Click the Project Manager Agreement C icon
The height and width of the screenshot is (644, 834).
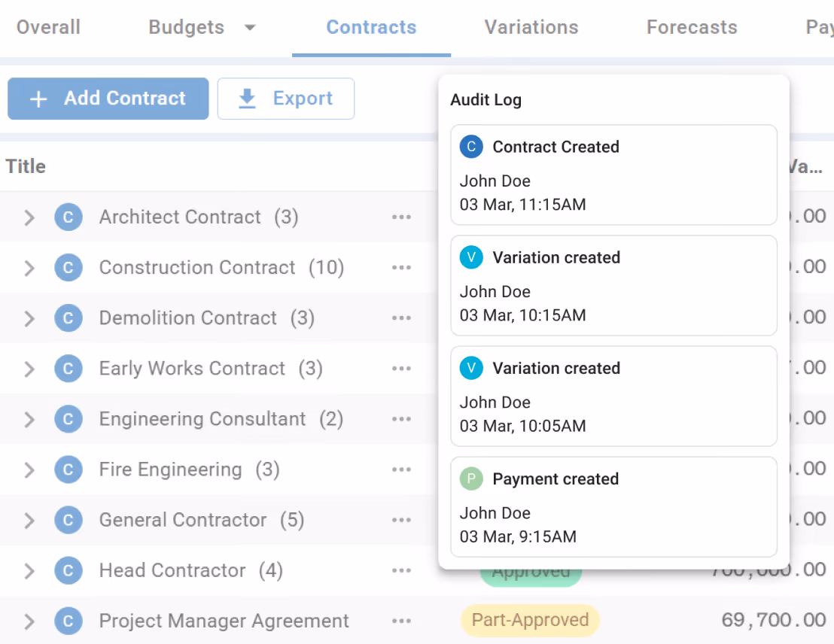coord(68,621)
